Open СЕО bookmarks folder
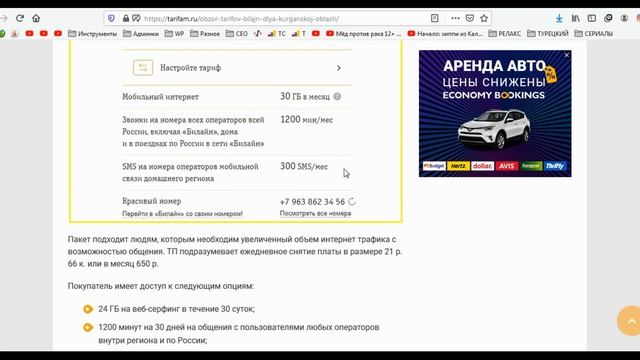 pos(237,33)
